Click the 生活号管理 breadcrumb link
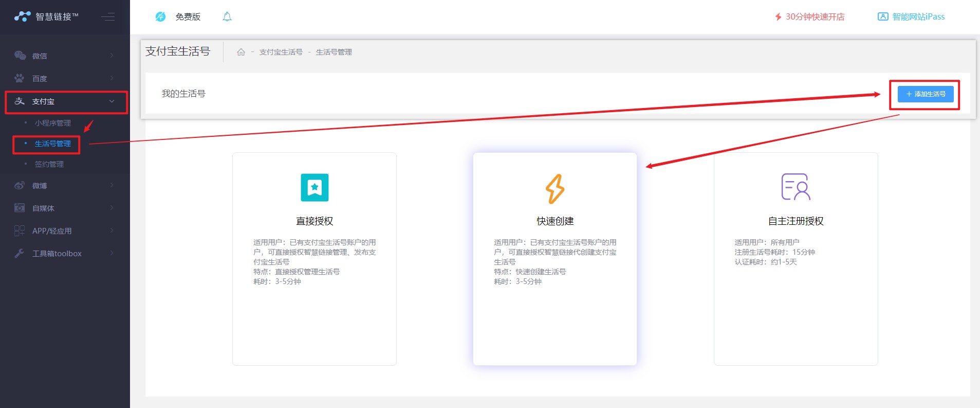The height and width of the screenshot is (408, 980). coord(334,52)
